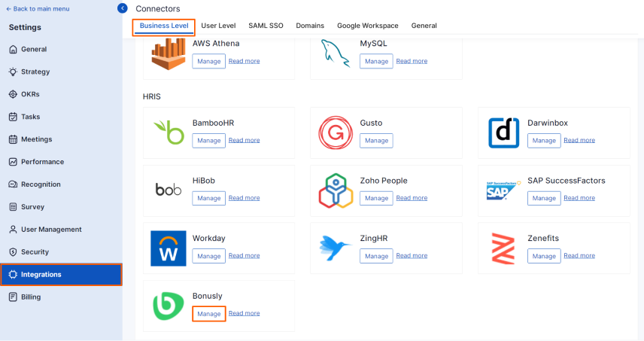Click the Zoho People hexagon logo

[x=336, y=190]
